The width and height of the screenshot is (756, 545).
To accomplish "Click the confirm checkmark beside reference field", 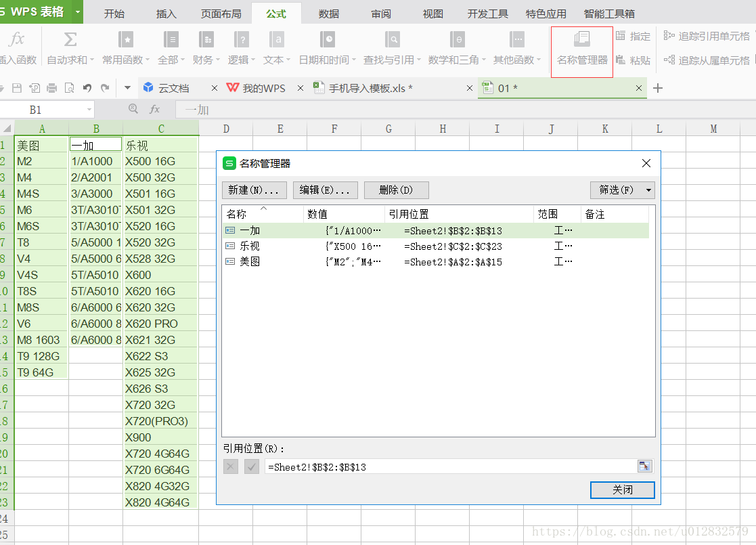I will [252, 466].
